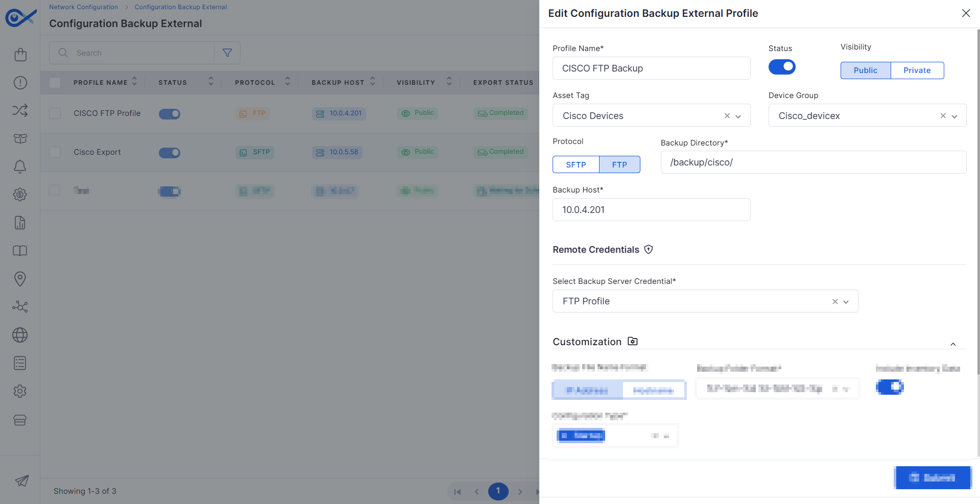Tick the select-all header checkbox

point(55,82)
